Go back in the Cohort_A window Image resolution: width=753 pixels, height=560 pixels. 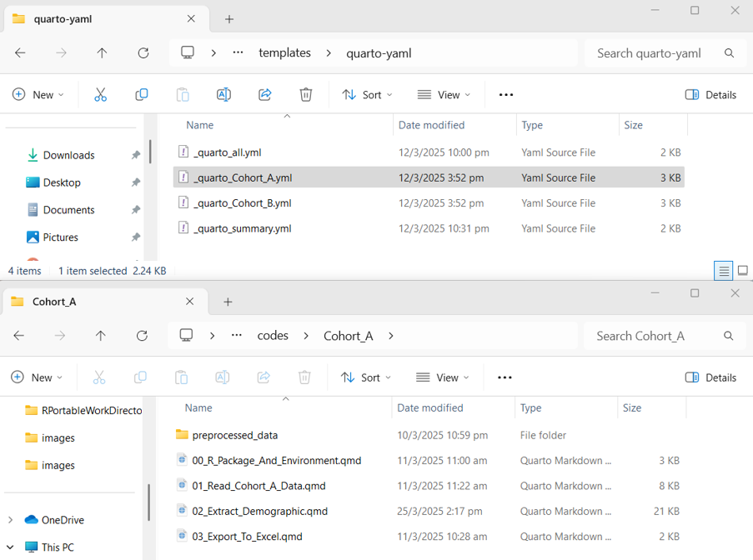(19, 335)
